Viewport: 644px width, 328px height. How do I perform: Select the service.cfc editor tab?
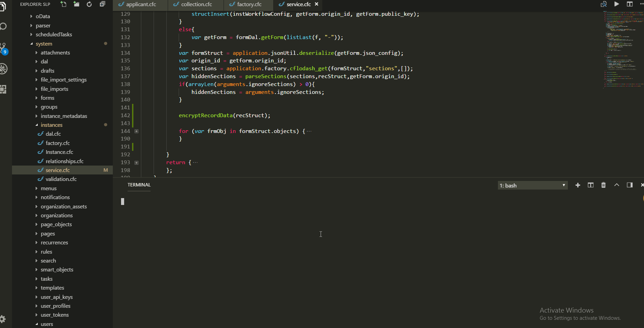click(298, 4)
